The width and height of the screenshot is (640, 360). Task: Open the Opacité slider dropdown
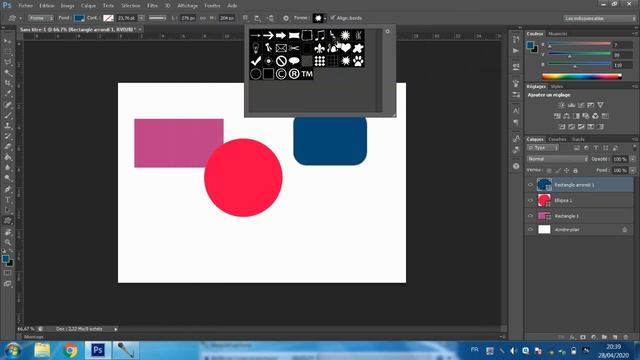click(x=633, y=159)
